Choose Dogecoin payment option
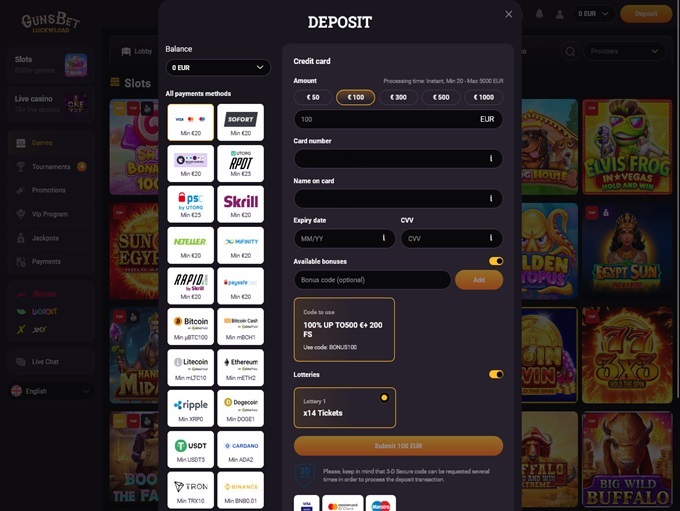This screenshot has width=680, height=511. click(x=240, y=408)
